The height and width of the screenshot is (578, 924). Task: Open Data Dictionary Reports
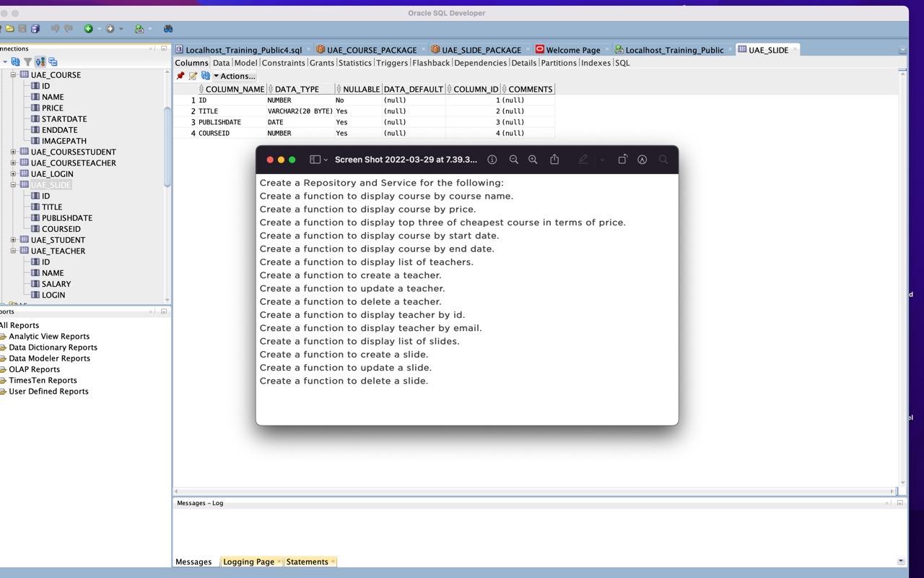(53, 347)
